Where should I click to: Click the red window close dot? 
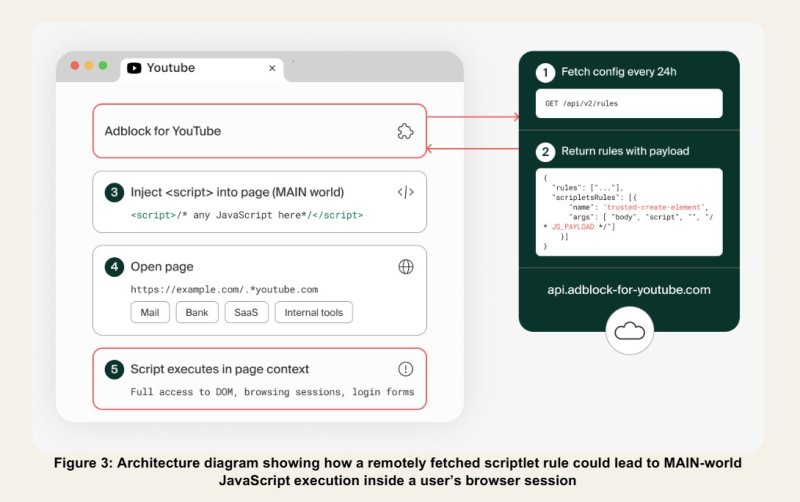[74, 66]
